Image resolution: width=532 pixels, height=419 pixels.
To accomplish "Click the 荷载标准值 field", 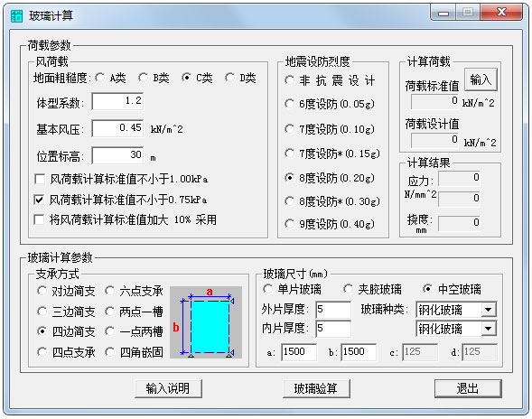I will pyautogui.click(x=434, y=101).
